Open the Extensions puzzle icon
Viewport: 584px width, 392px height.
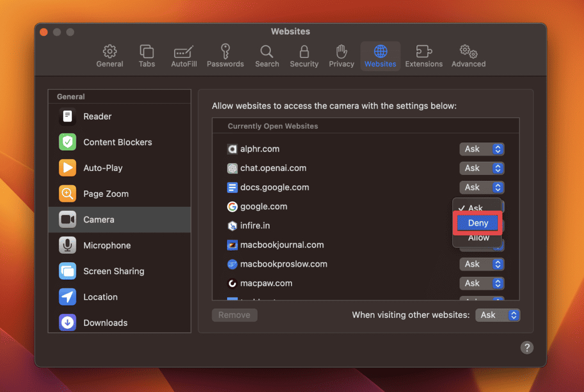(x=424, y=51)
